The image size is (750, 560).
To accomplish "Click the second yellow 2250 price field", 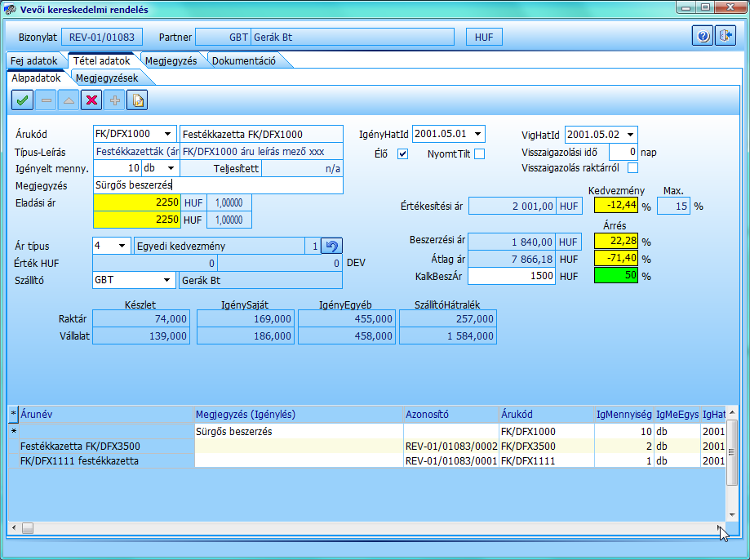I will 137,220.
